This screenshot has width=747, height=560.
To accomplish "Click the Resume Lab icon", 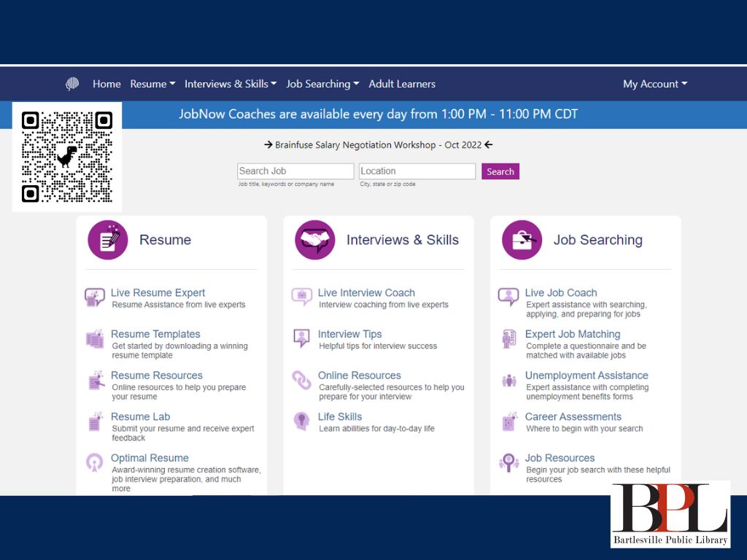I will pos(96,421).
